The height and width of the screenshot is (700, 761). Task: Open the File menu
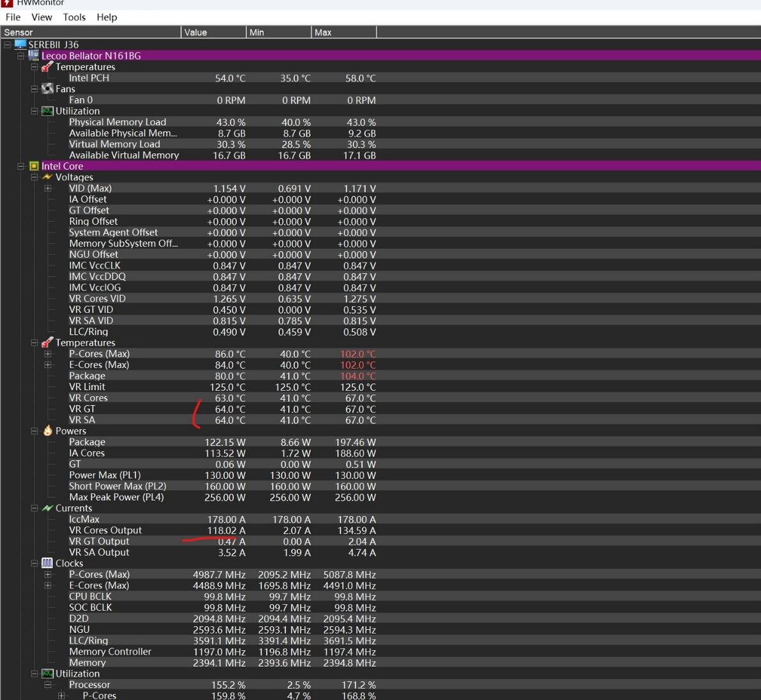[x=13, y=17]
